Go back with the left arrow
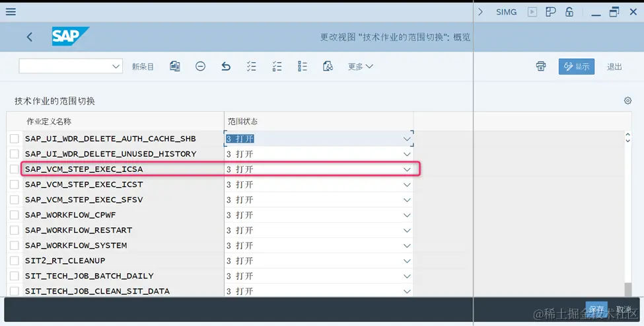Screen dimensions: 644x326 [x=30, y=37]
